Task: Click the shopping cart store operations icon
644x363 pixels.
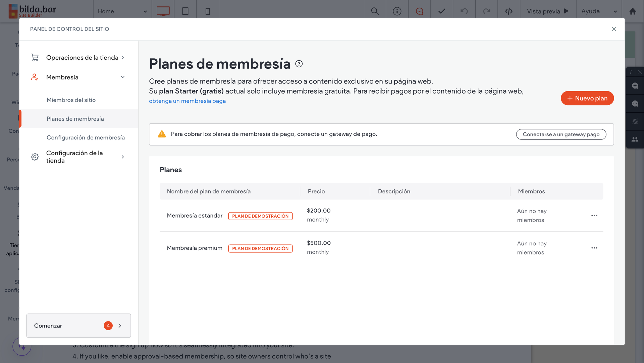Action: [35, 58]
